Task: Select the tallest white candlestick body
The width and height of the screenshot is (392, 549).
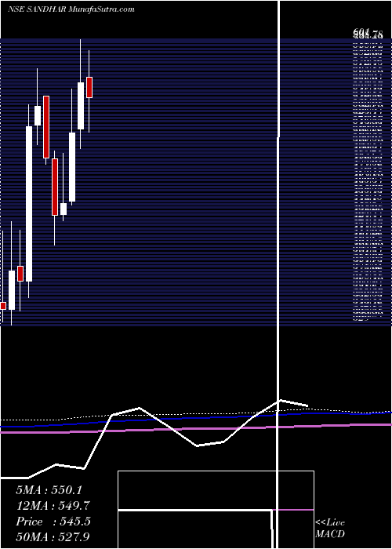Action: click(x=29, y=204)
